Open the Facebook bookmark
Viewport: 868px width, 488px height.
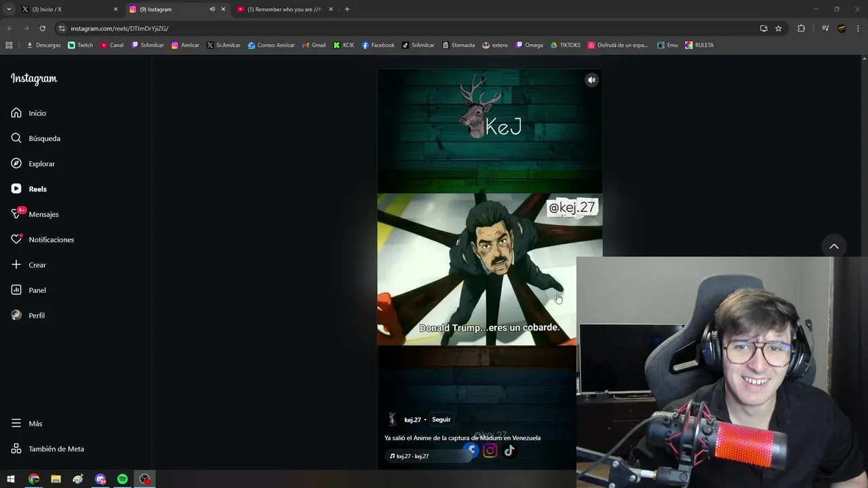378,45
